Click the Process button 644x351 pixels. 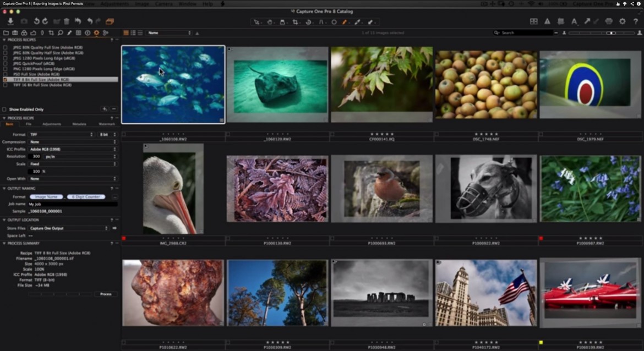pyautogui.click(x=106, y=294)
